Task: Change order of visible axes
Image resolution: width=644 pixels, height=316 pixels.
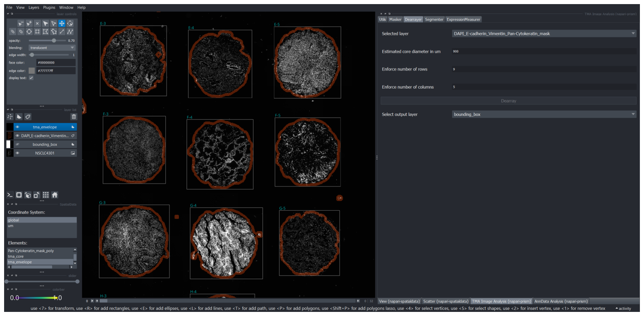Action: click(28, 195)
